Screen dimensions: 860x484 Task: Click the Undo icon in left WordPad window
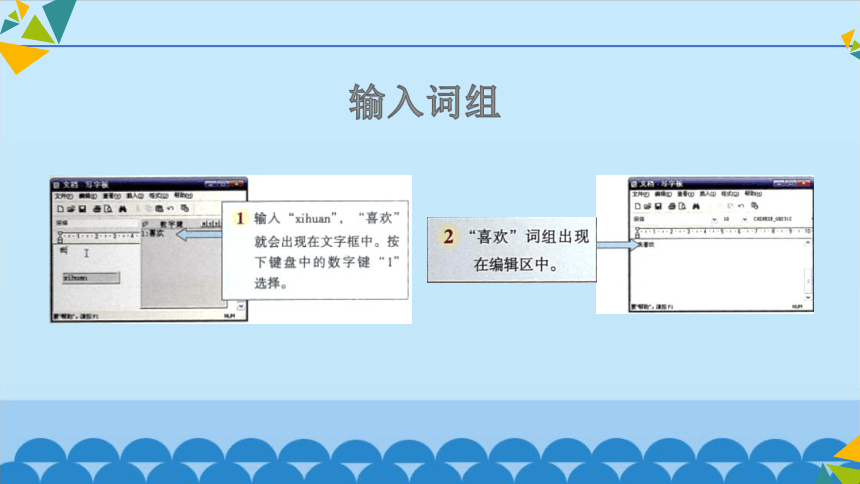[171, 209]
